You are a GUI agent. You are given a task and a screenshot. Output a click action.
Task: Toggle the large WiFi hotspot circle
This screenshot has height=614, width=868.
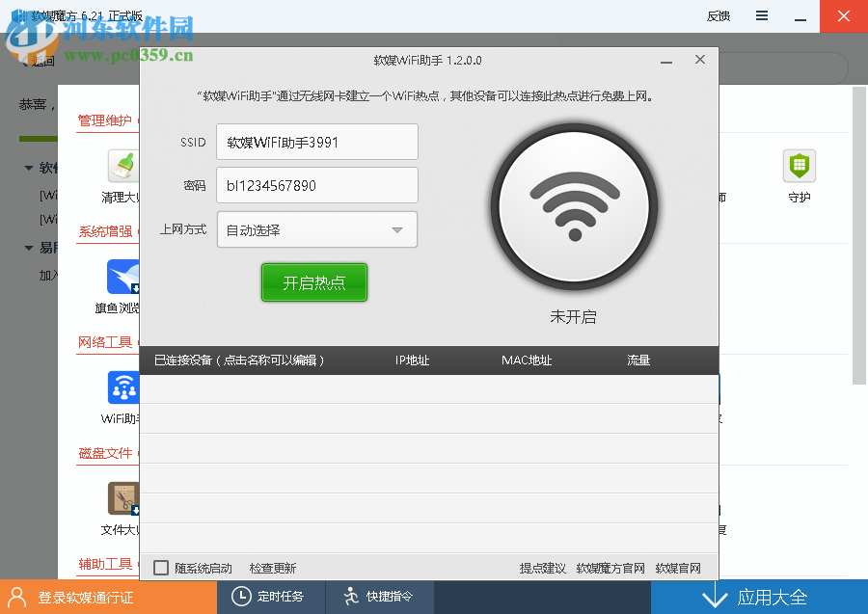[x=573, y=205]
